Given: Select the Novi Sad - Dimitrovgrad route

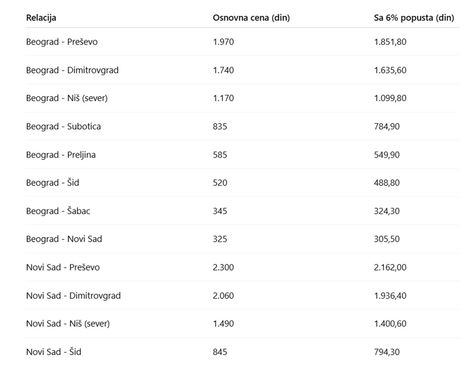Looking at the screenshot, I should point(73,296).
